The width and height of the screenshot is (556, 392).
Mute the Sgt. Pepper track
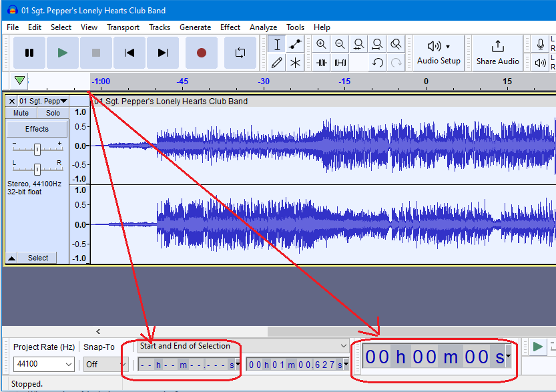tap(21, 113)
